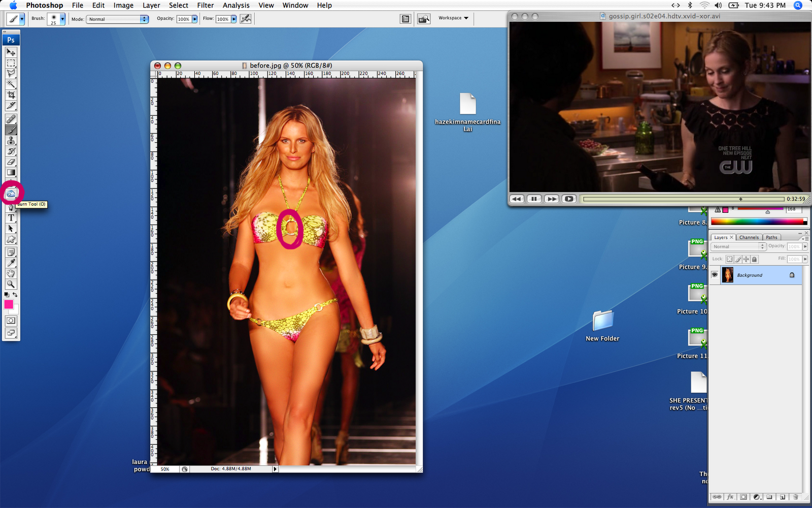Select the Crop tool
812x508 pixels.
click(11, 95)
